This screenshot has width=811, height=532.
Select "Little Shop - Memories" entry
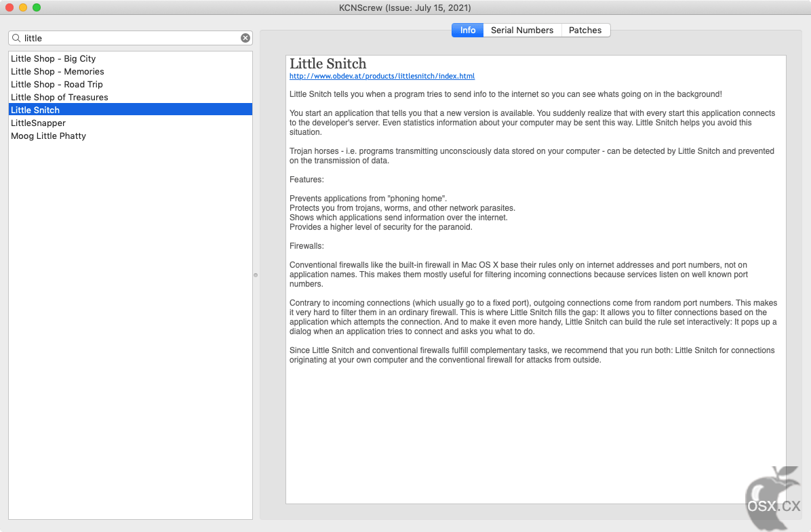130,71
